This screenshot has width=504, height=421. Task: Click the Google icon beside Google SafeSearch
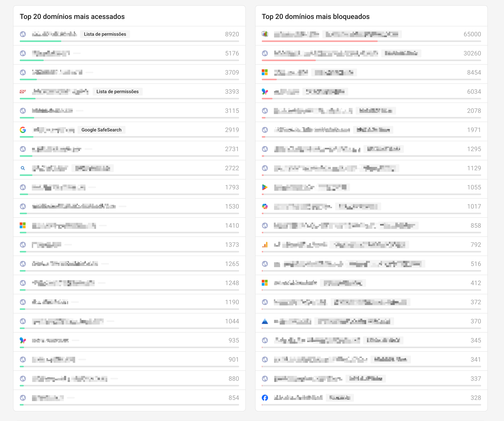coord(23,130)
